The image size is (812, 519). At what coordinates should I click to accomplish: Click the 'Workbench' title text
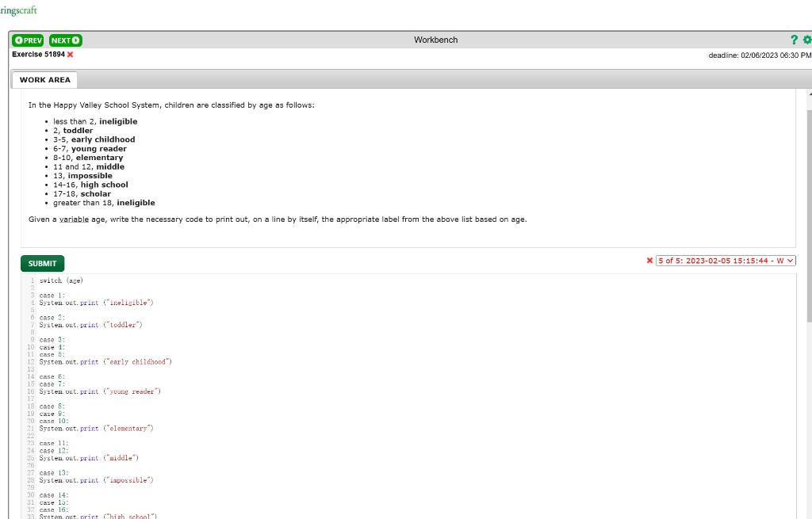pos(435,40)
